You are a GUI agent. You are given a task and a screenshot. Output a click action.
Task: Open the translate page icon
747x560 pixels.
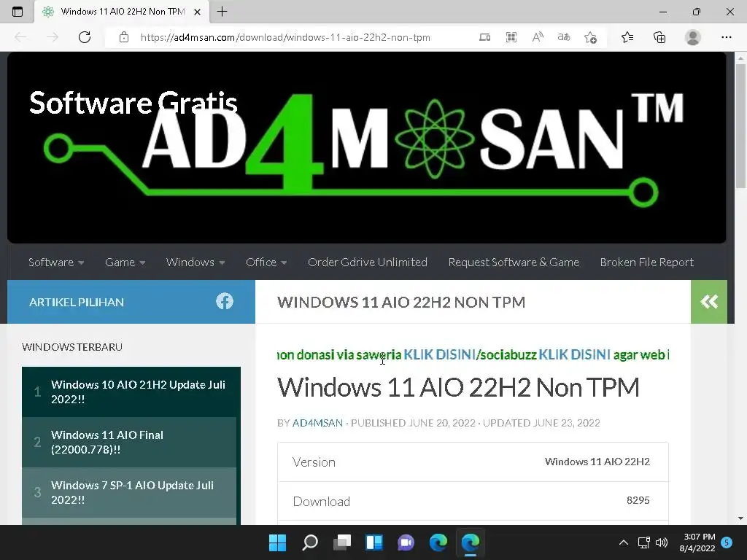pos(564,37)
